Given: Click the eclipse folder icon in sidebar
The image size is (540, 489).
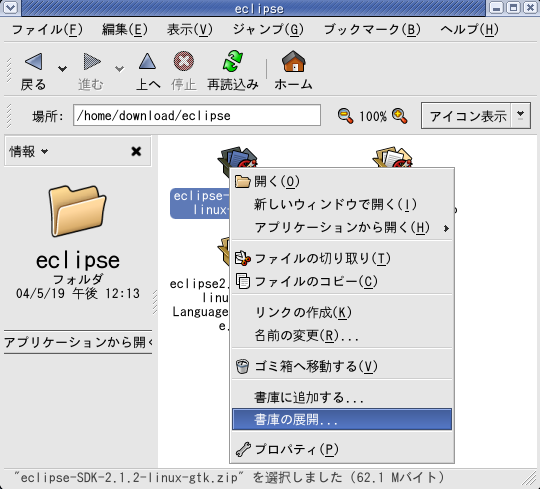Looking at the screenshot, I should 77,211.
